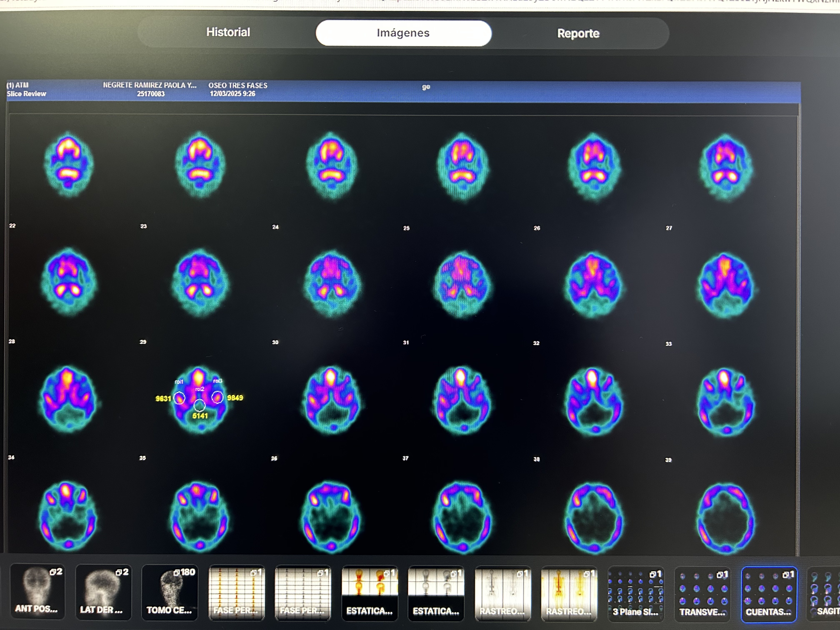Click study title OSEO TRES FASES
840x630 pixels.
point(238,85)
